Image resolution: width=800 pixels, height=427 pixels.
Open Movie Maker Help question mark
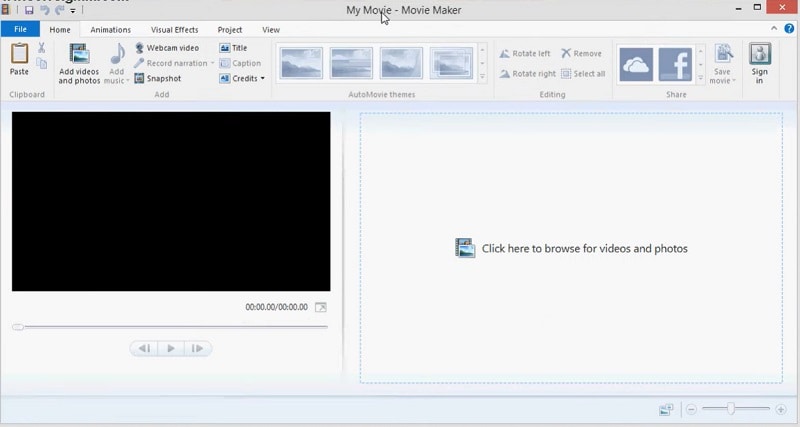[789, 30]
